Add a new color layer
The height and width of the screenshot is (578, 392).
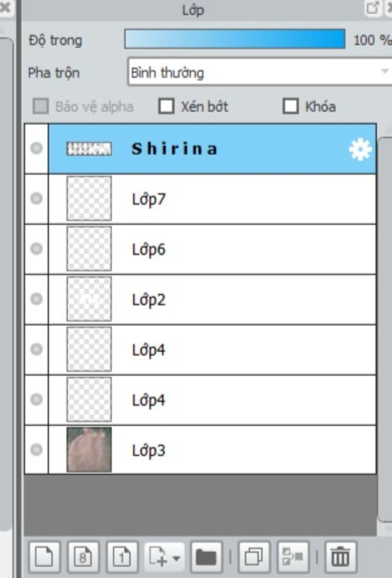click(44, 556)
